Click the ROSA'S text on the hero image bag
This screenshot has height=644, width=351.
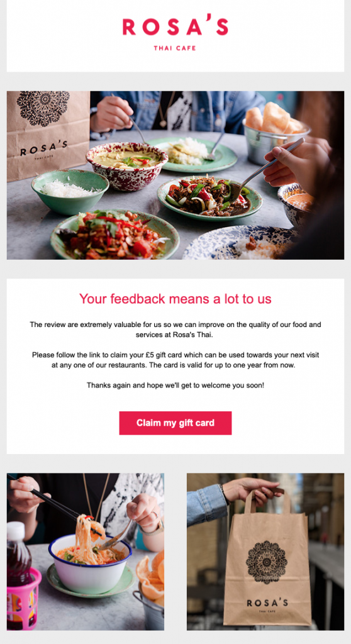tap(44, 148)
